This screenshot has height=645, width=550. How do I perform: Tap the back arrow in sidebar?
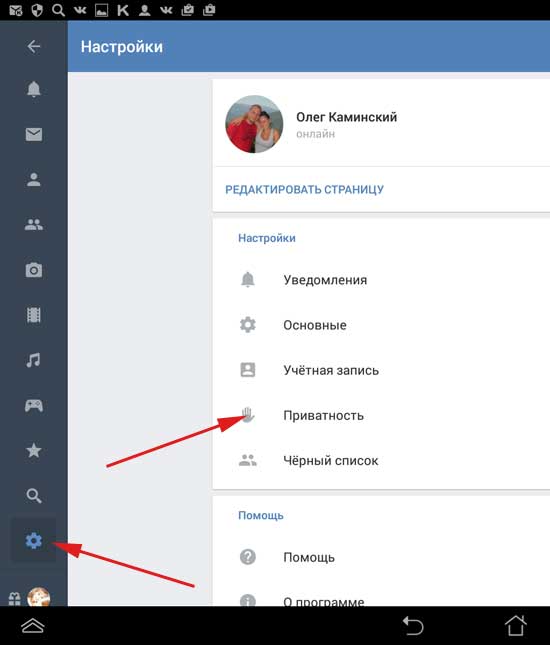pyautogui.click(x=34, y=46)
